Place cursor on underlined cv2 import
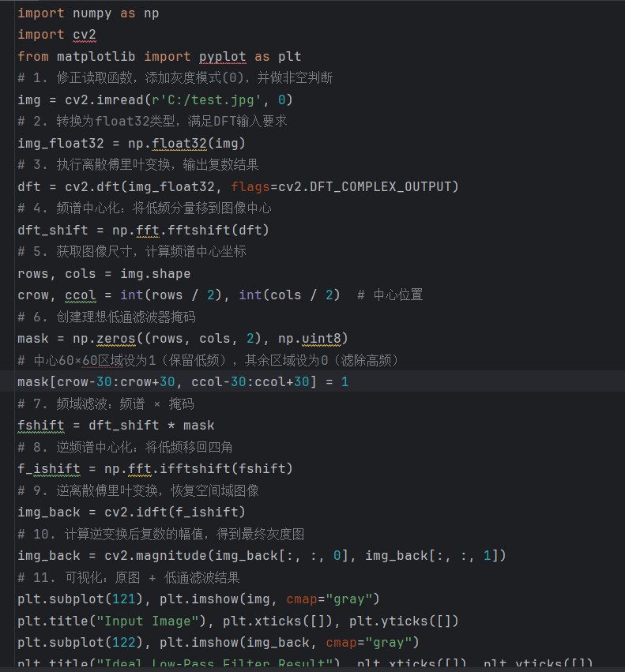Screen dimensions: 625x672 [84, 35]
